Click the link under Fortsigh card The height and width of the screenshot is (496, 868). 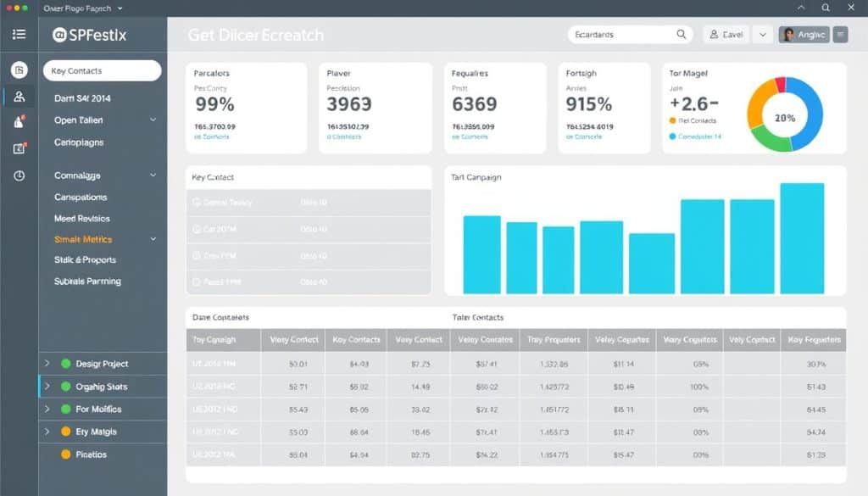click(x=583, y=137)
